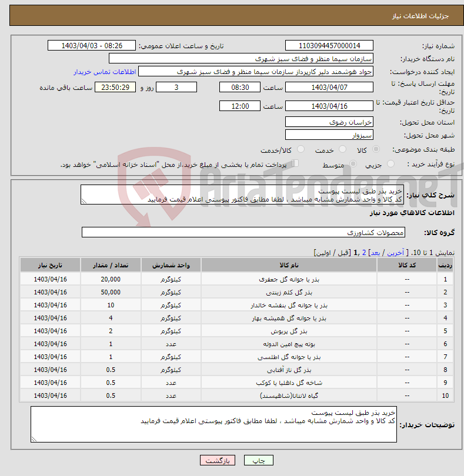Screen dimensions: 464x476
Task: Select the خدمت radio button
Action: [342, 149]
